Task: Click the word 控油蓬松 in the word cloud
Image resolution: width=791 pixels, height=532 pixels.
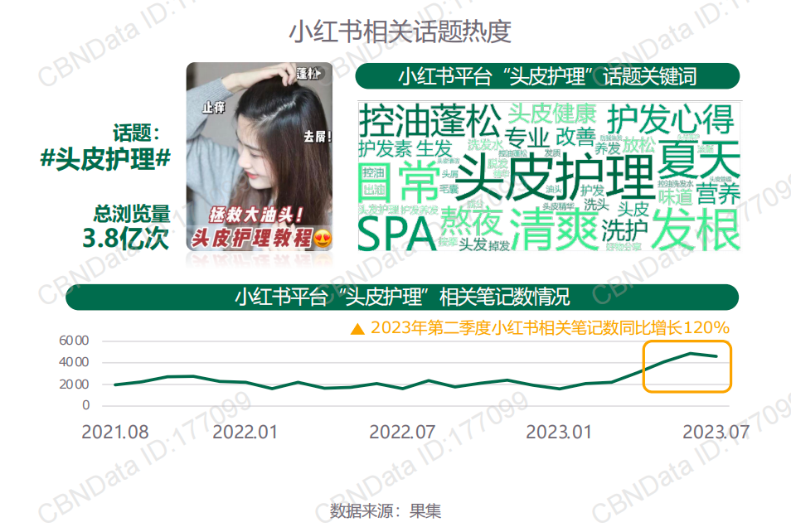Action: point(429,120)
